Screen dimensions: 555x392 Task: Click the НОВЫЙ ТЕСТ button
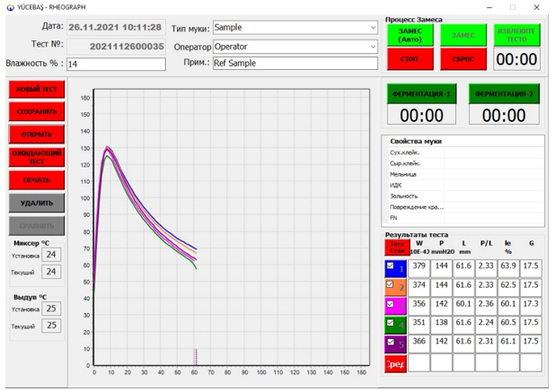[37, 89]
